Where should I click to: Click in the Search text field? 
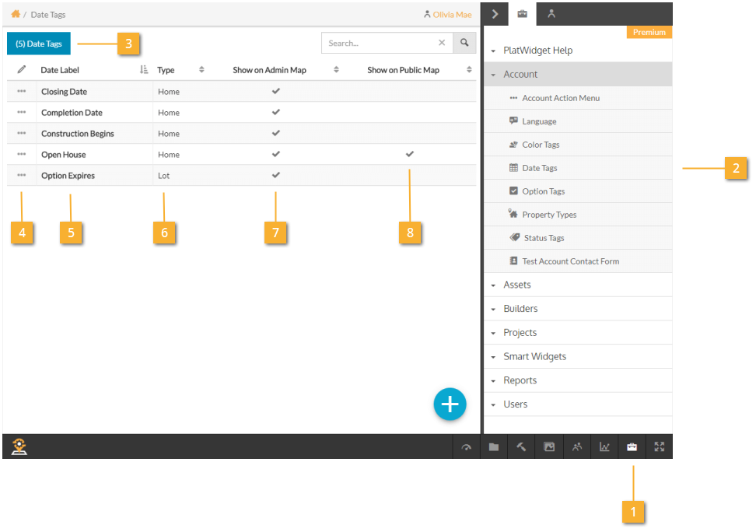click(380, 43)
